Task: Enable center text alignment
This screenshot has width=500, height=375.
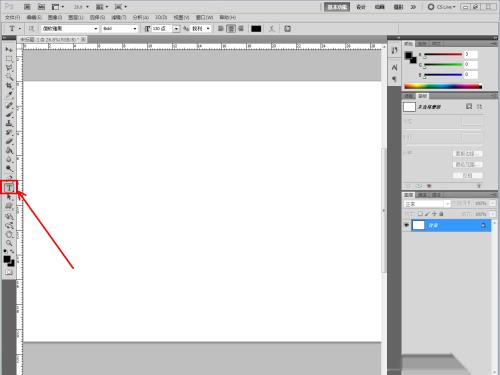Action: pyautogui.click(x=231, y=29)
